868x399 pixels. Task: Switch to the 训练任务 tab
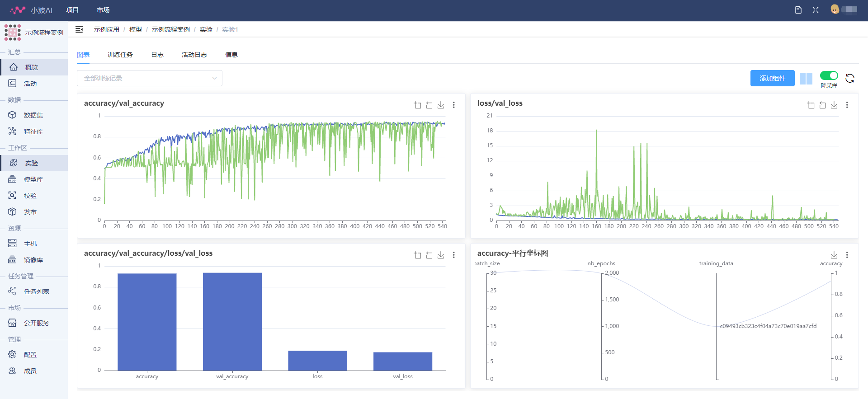120,55
